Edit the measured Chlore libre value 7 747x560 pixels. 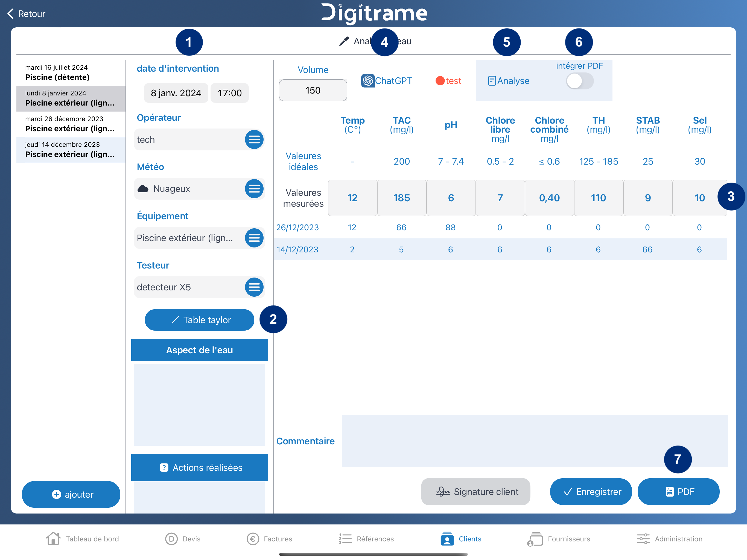pyautogui.click(x=500, y=198)
